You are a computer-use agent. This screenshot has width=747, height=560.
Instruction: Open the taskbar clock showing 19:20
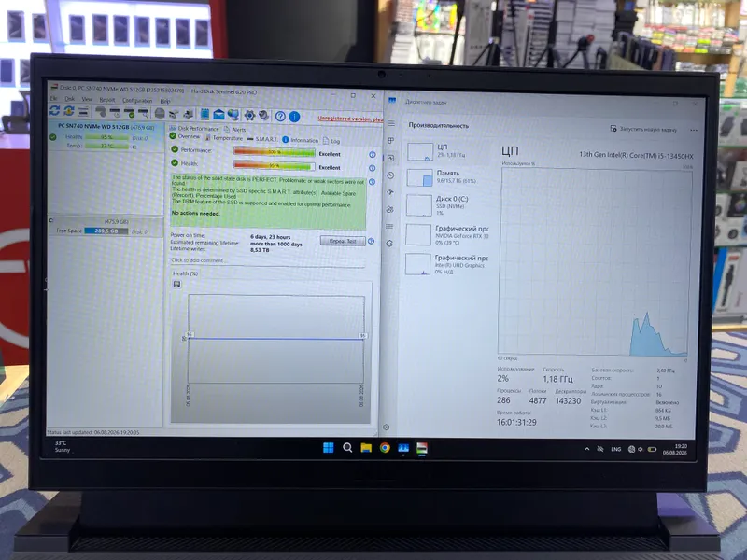[674, 450]
